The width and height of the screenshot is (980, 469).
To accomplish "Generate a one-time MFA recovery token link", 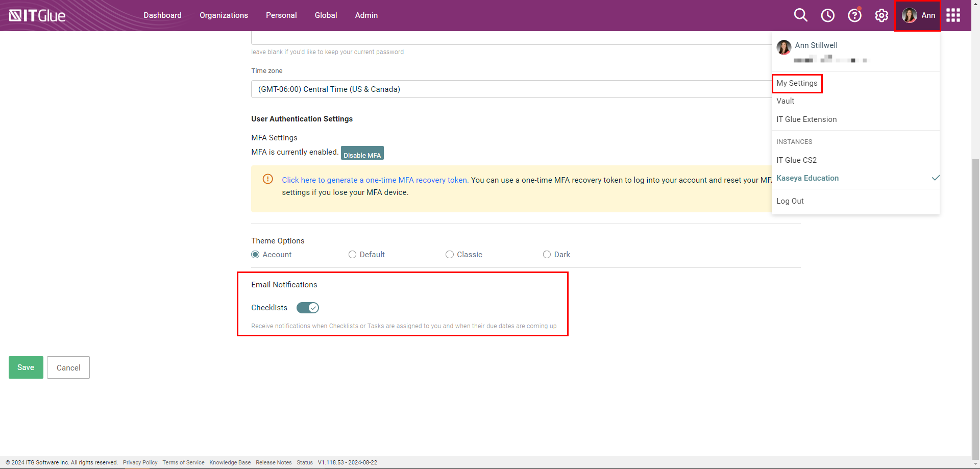I will point(375,180).
